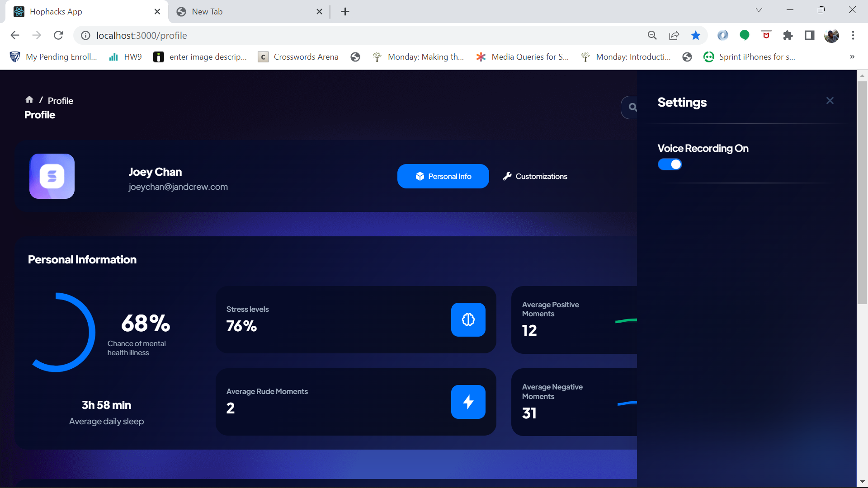This screenshot has width=868, height=488.
Task: Open Crosswords Arena bookmark
Action: pos(298,57)
